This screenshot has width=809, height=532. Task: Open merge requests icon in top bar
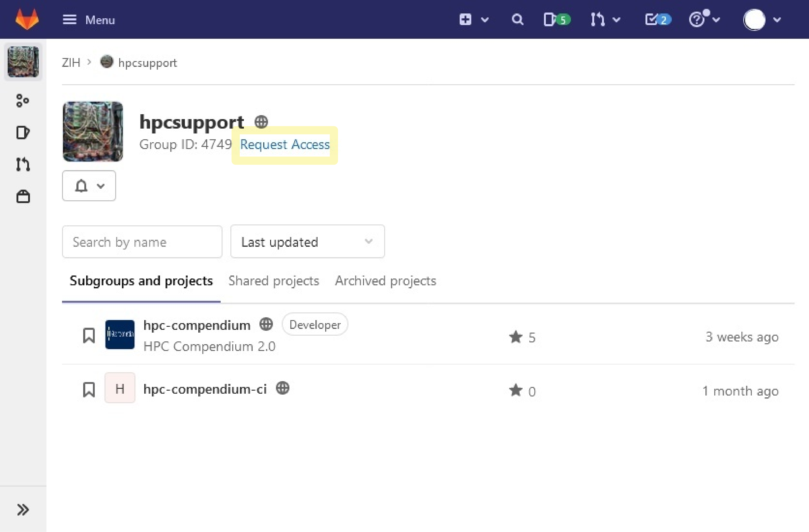598,19
